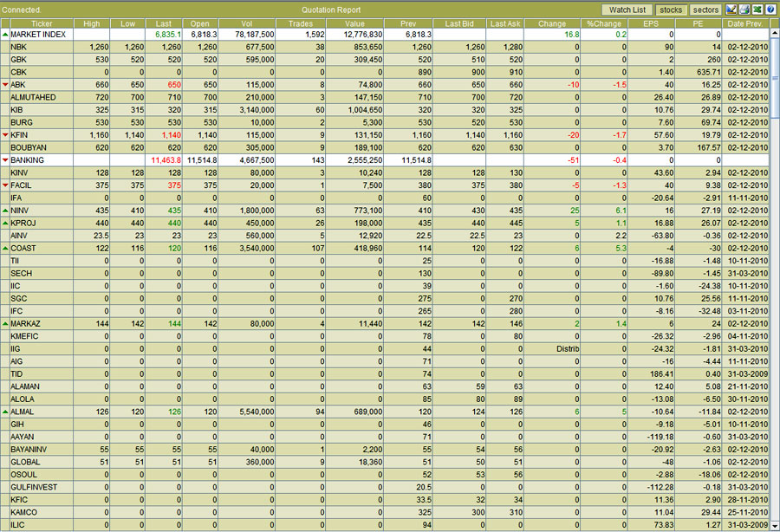Image resolution: width=780 pixels, height=532 pixels.
Task: Click the scrollbar up arrow
Action: click(x=775, y=33)
